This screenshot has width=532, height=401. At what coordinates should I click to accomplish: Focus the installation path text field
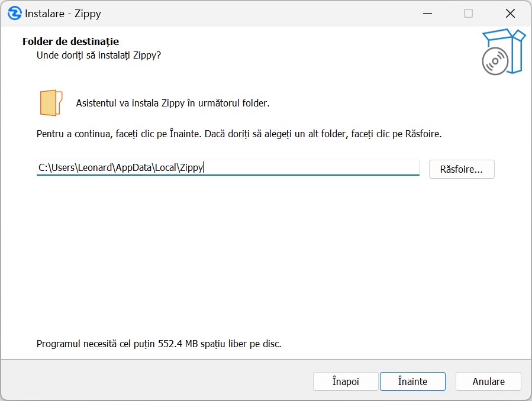click(x=296, y=168)
